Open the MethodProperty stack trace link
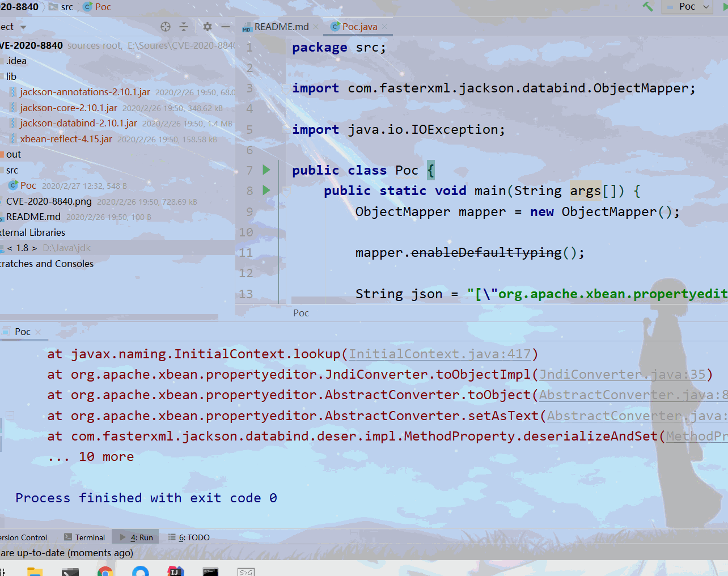 697,436
